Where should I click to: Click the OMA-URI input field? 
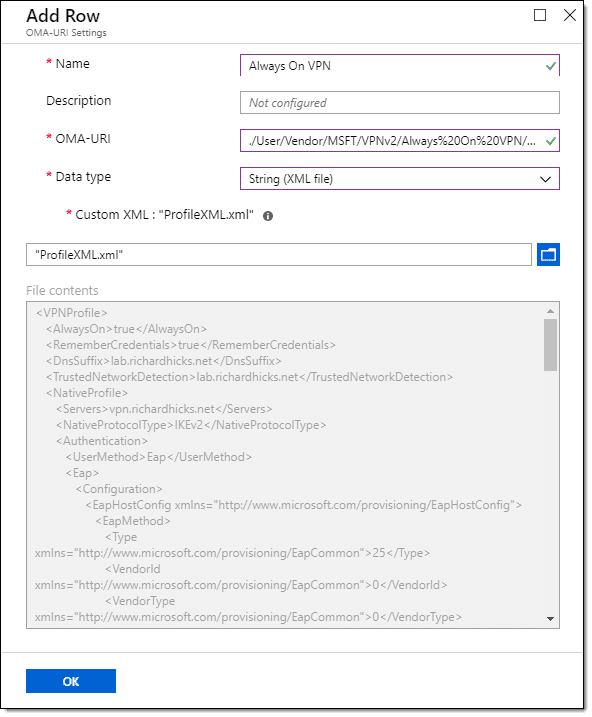(x=400, y=140)
